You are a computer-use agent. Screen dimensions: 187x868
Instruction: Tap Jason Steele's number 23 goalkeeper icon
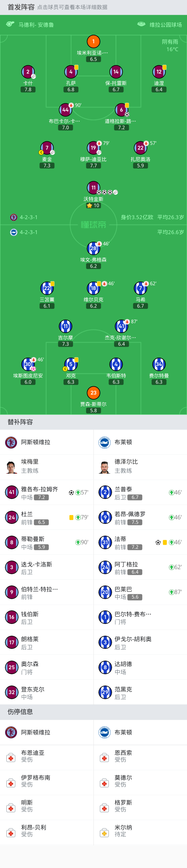(94, 392)
